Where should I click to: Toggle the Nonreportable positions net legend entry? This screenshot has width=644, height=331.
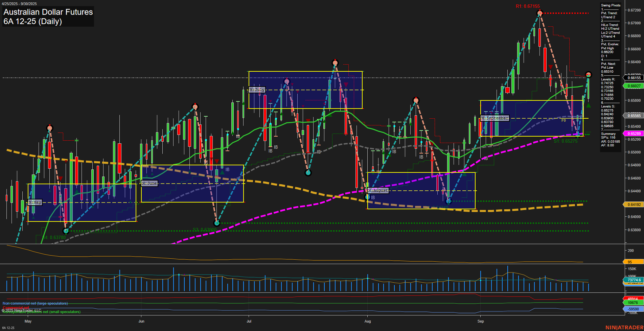click(41, 312)
